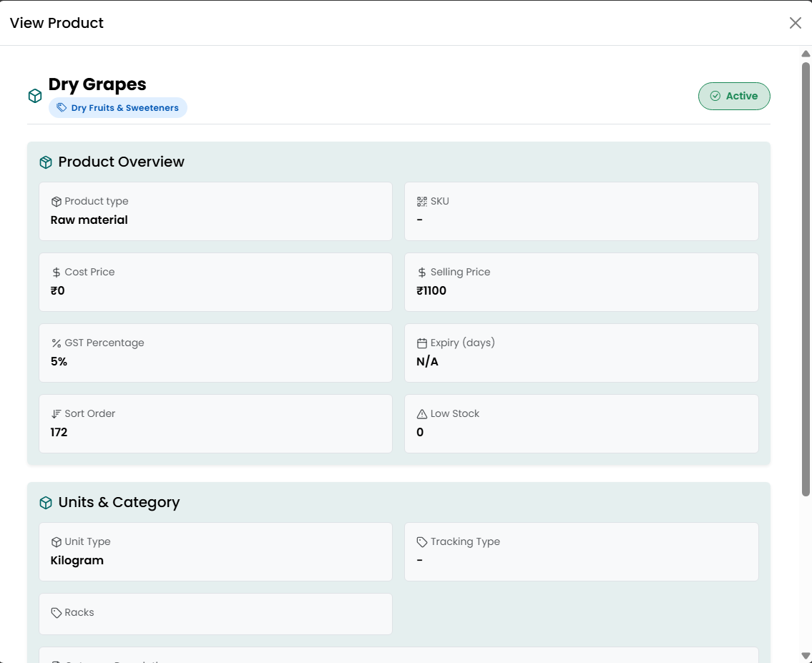Click the Selling Price label

(x=461, y=272)
